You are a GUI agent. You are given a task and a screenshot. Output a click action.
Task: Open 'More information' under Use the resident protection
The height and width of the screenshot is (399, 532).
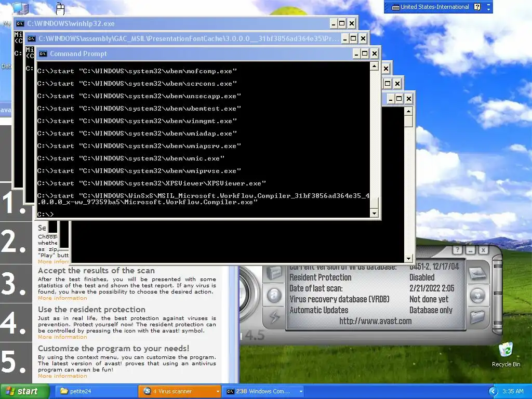[x=62, y=337]
